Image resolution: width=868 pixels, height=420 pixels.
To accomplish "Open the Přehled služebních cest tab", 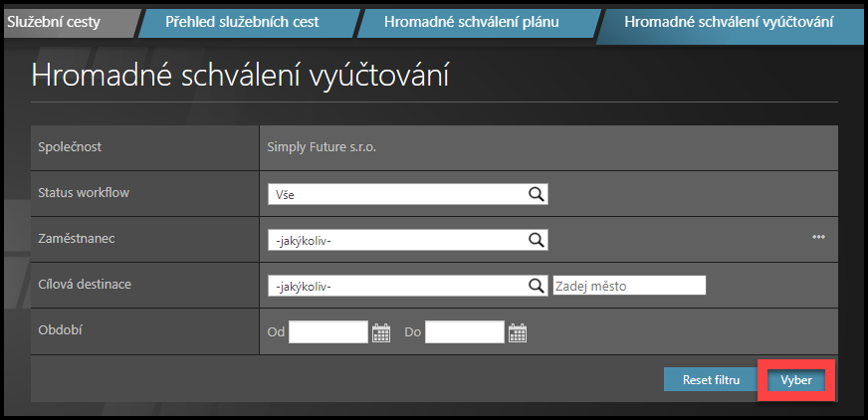I will coord(243,21).
